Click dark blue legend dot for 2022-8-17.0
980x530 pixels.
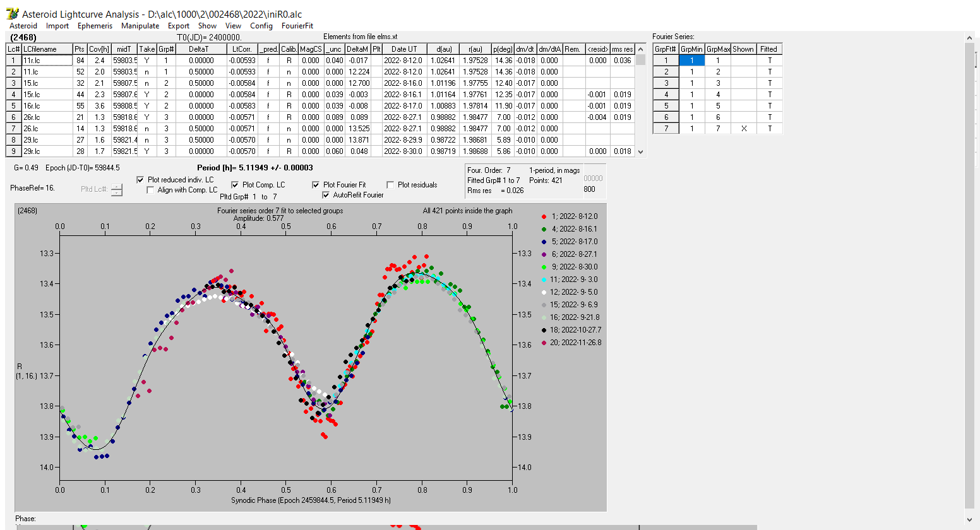click(544, 242)
